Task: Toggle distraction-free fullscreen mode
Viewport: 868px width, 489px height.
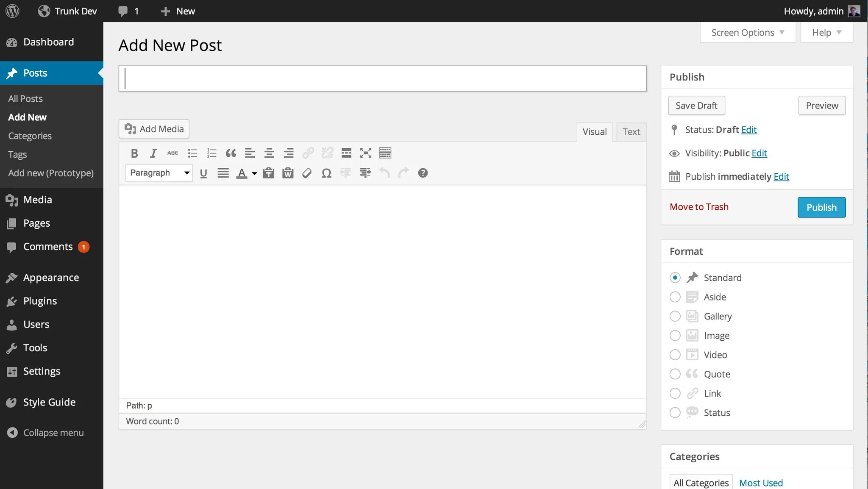Action: (366, 153)
